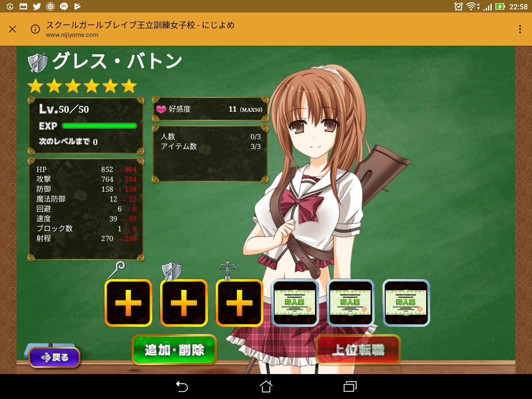Select the last 狩人系 certificate item
Image resolution: width=532 pixels, height=399 pixels.
(x=406, y=303)
